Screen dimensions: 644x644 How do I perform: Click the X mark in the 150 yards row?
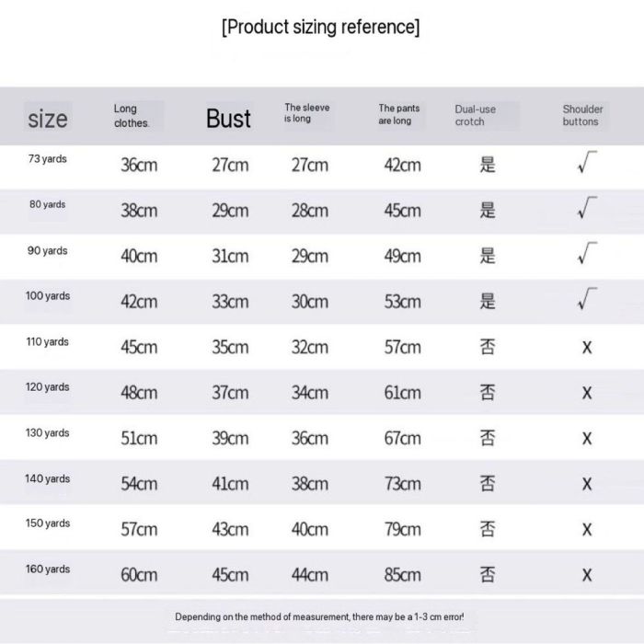point(587,530)
